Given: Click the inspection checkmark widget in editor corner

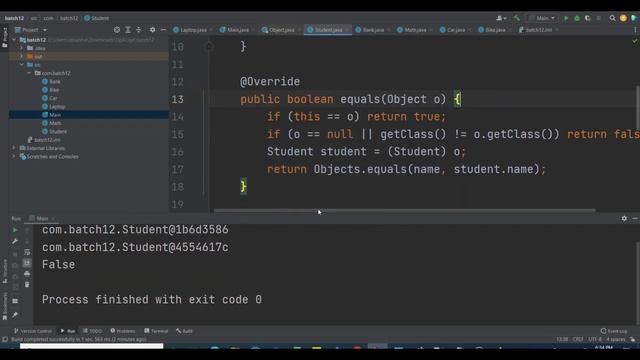Looking at the screenshot, I should click(x=635, y=41).
